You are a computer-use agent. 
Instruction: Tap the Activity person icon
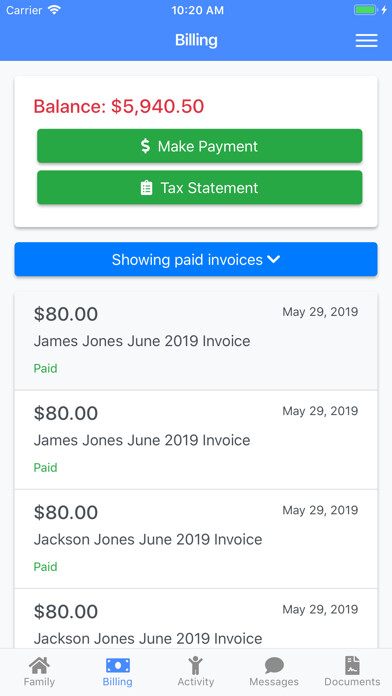[195, 666]
